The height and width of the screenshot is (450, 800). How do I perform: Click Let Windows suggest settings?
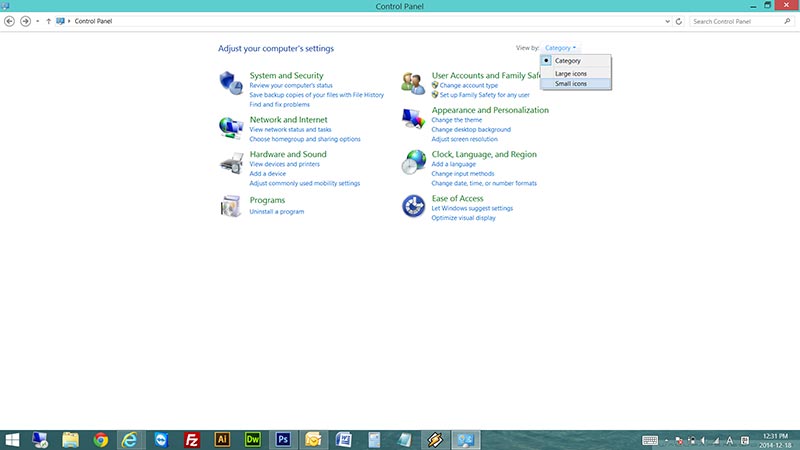click(x=472, y=209)
